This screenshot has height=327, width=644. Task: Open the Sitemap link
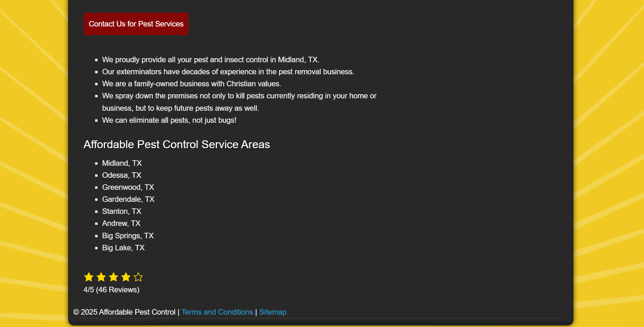click(x=273, y=312)
